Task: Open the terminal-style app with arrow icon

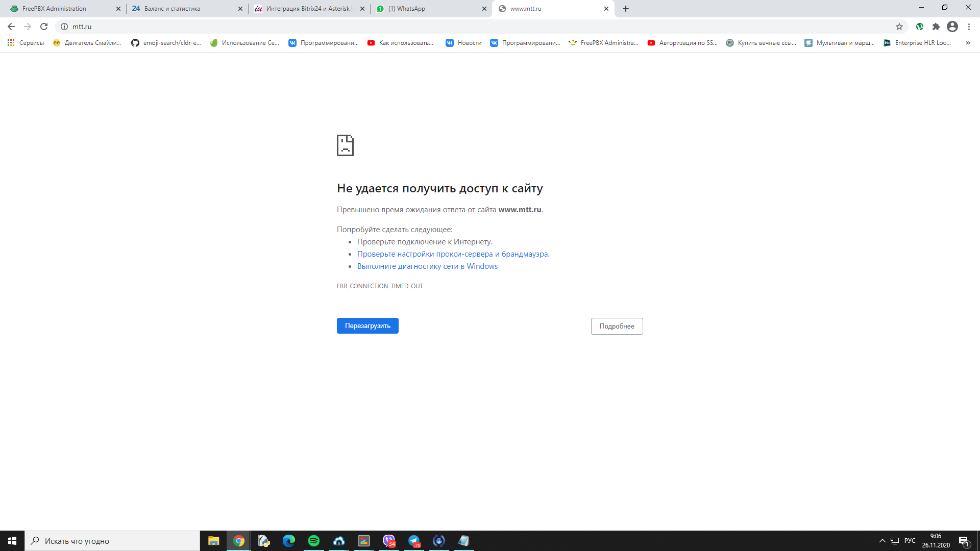Action: (363, 541)
